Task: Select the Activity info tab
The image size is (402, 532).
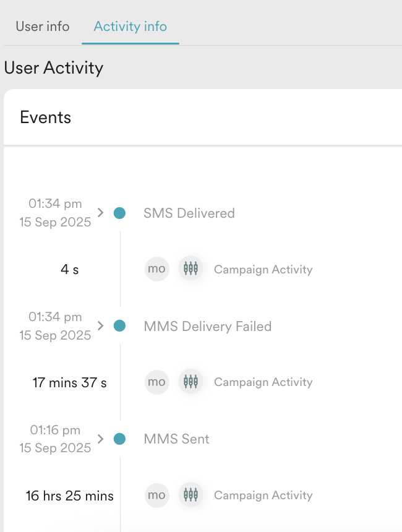Action: 130,27
